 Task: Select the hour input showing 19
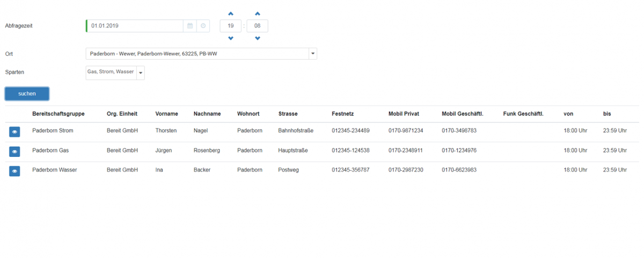click(231, 26)
